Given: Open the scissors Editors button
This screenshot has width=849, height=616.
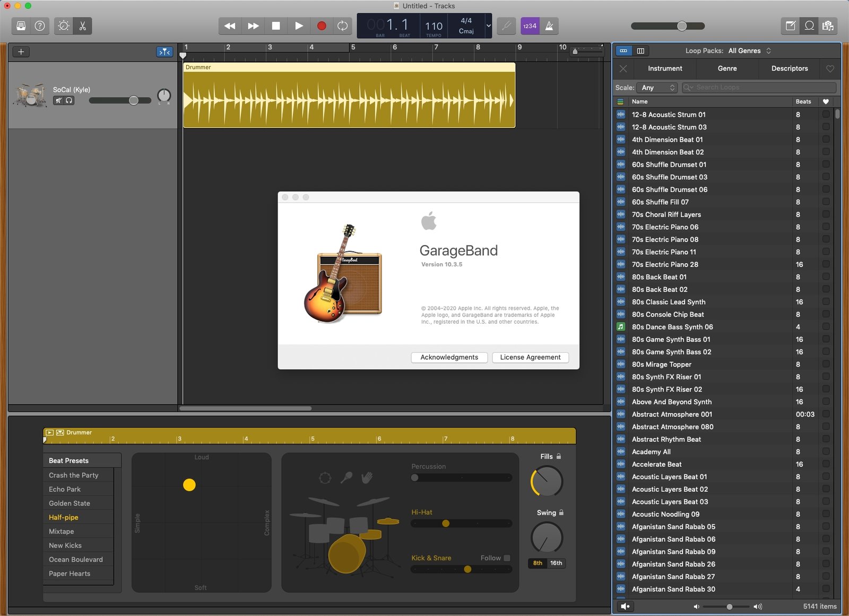Looking at the screenshot, I should click(83, 26).
